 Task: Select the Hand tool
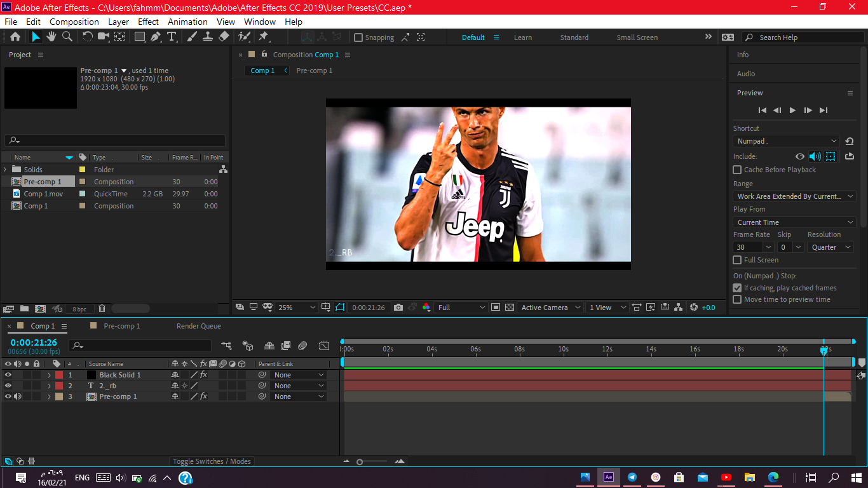coord(51,37)
